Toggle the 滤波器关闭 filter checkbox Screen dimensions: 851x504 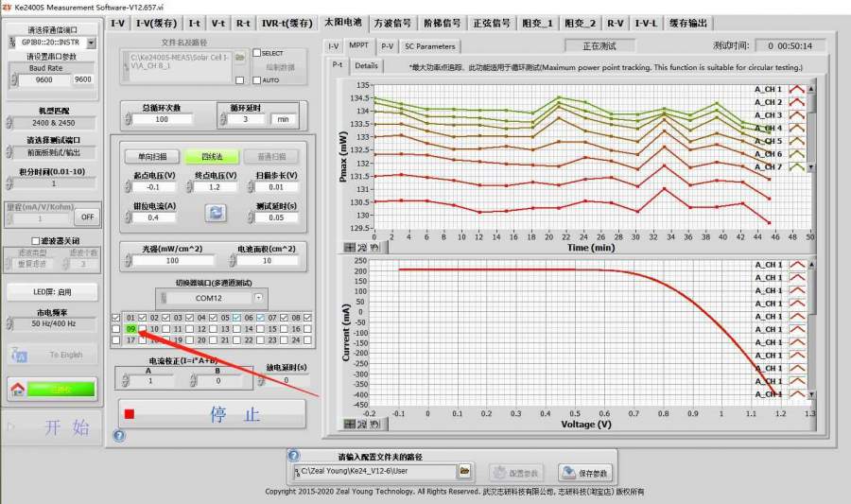click(x=35, y=240)
